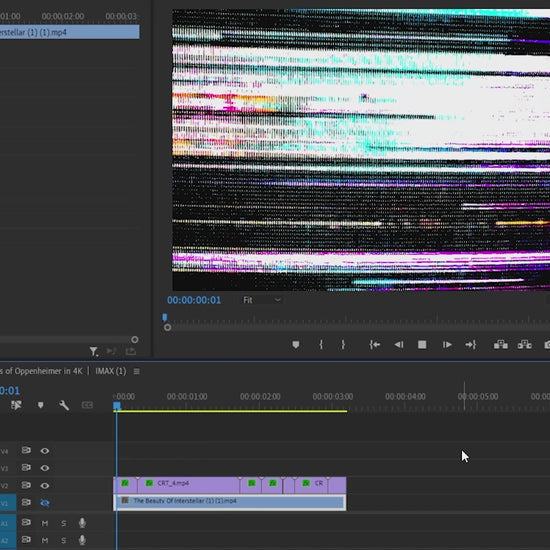Screen dimensions: 550x550
Task: Toggle V4 track output eye
Action: (x=45, y=451)
